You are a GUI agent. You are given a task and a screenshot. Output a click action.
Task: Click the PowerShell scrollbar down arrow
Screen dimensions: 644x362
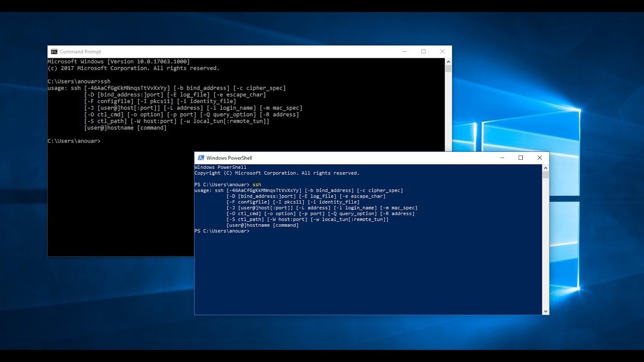pos(545,311)
